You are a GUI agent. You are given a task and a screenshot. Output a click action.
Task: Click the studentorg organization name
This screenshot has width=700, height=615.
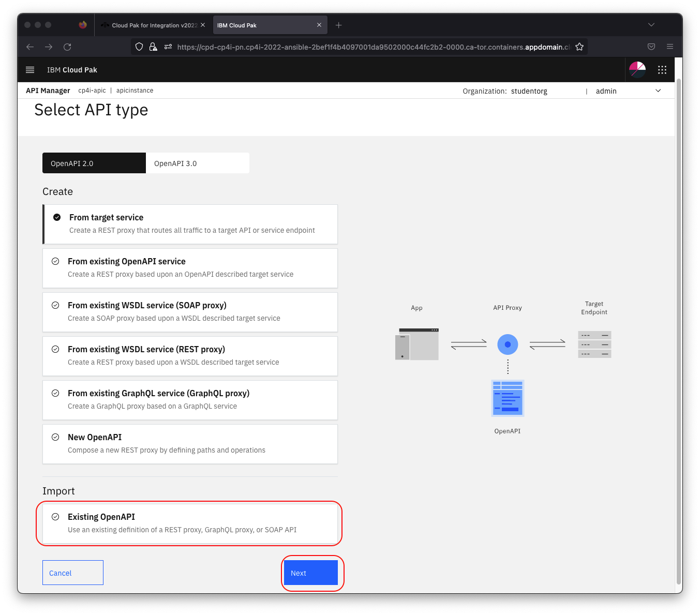(x=529, y=91)
